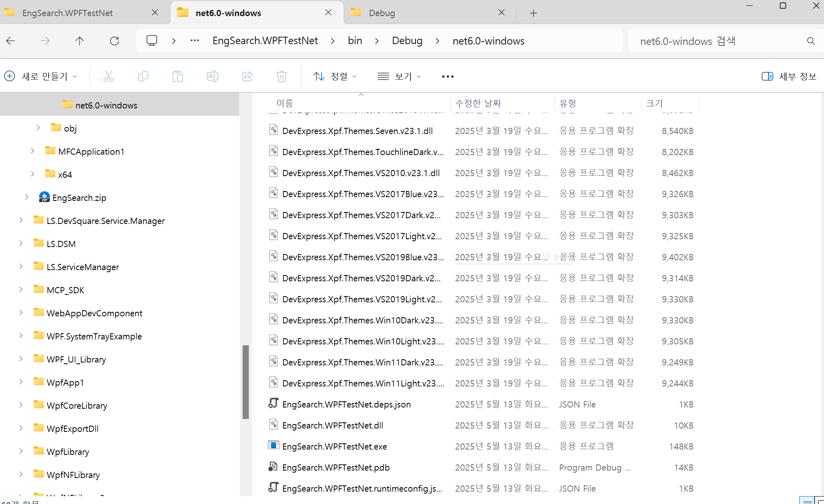Click the Rename icon in toolbar
Image resolution: width=824 pixels, height=504 pixels.
click(x=212, y=76)
